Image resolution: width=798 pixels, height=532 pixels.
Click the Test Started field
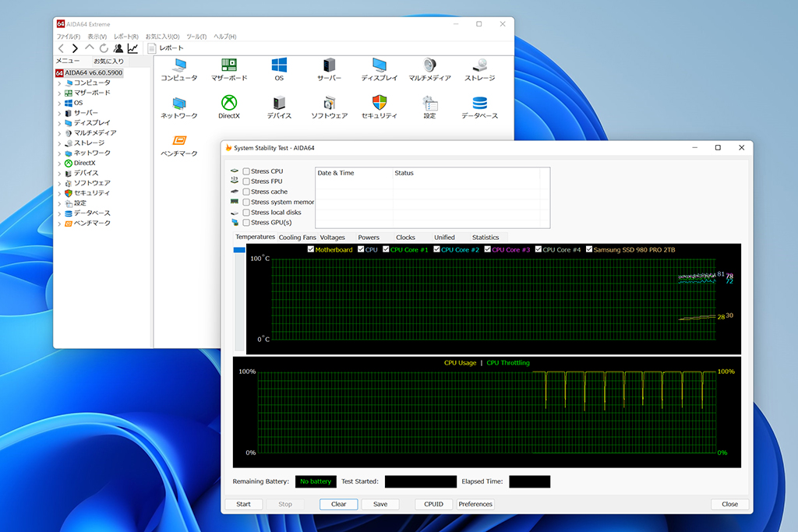[x=420, y=481]
